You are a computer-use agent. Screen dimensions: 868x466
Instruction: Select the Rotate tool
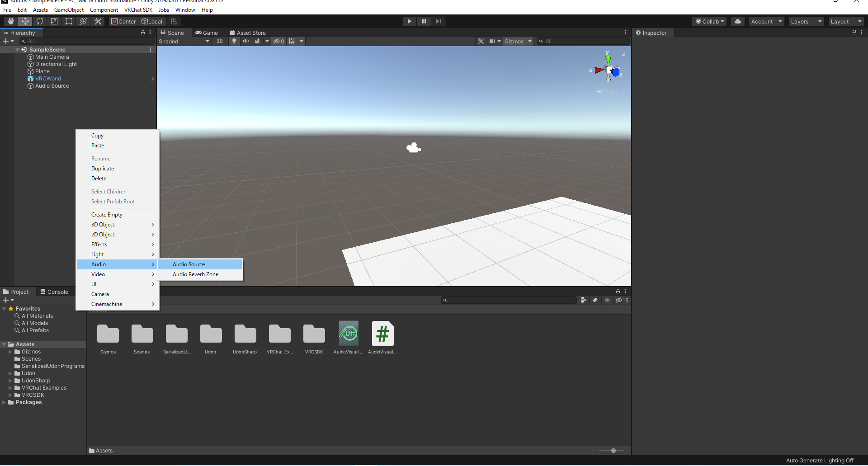point(40,21)
